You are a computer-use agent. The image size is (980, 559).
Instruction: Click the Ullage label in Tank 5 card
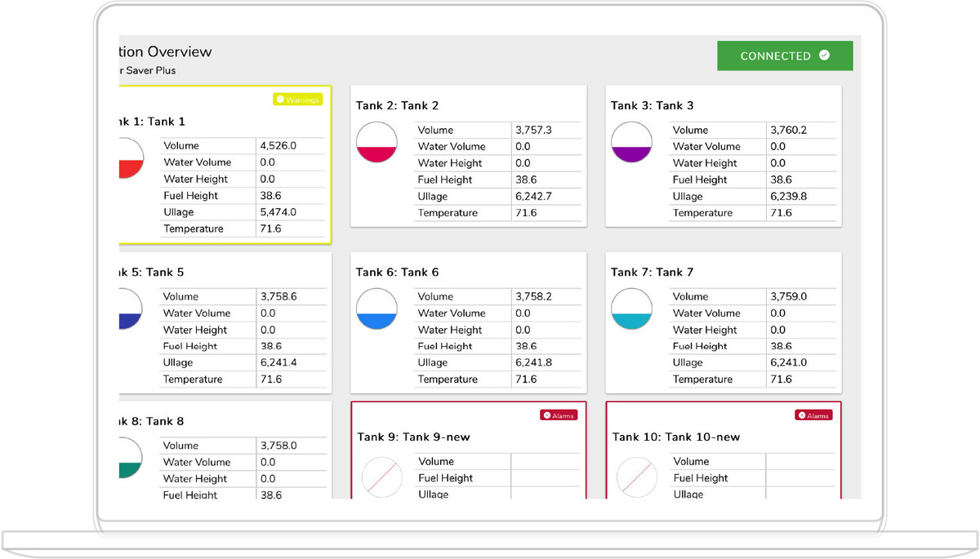click(178, 362)
